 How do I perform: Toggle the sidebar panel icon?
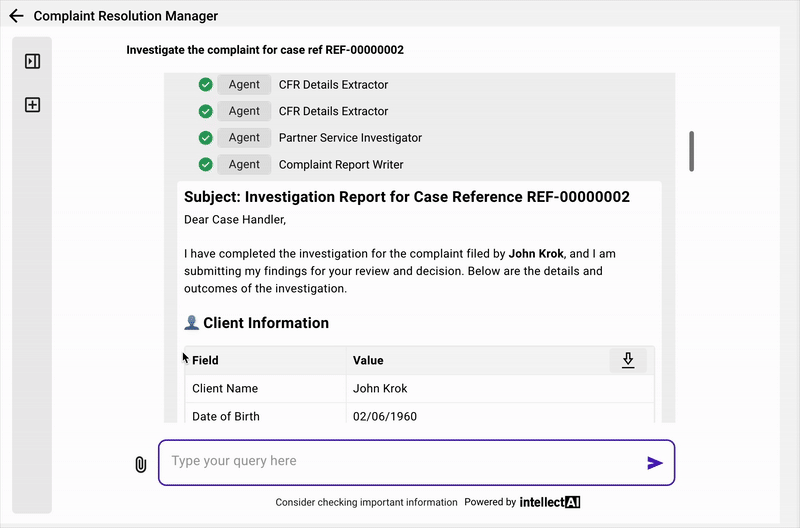coord(32,62)
